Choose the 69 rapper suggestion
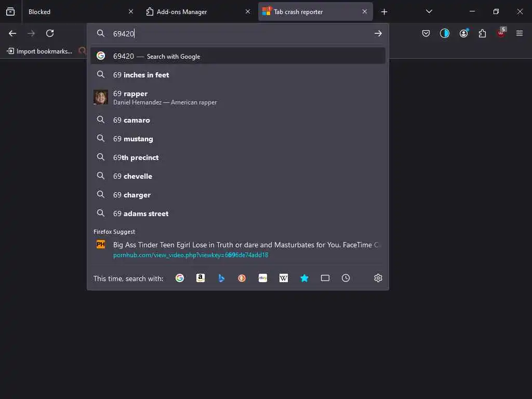Screen dimensions: 532x399 point(238,97)
